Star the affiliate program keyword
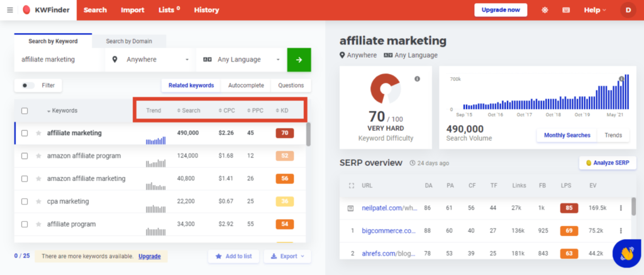The width and height of the screenshot is (644, 275). (38, 224)
